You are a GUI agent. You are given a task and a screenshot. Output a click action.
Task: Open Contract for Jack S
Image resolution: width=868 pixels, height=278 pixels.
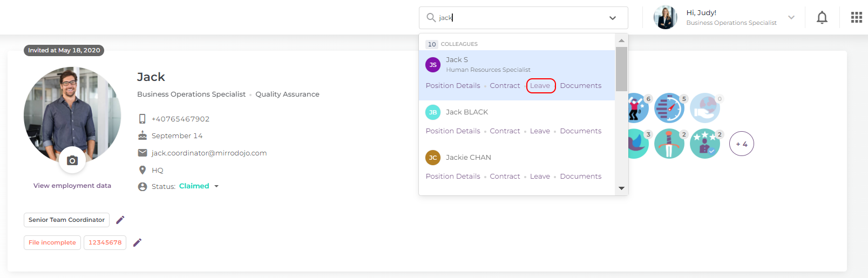point(505,86)
